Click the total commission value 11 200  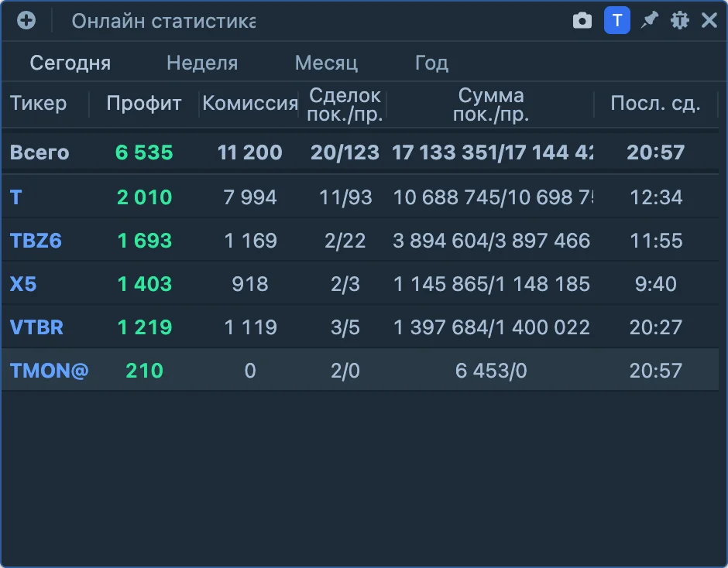click(x=250, y=152)
